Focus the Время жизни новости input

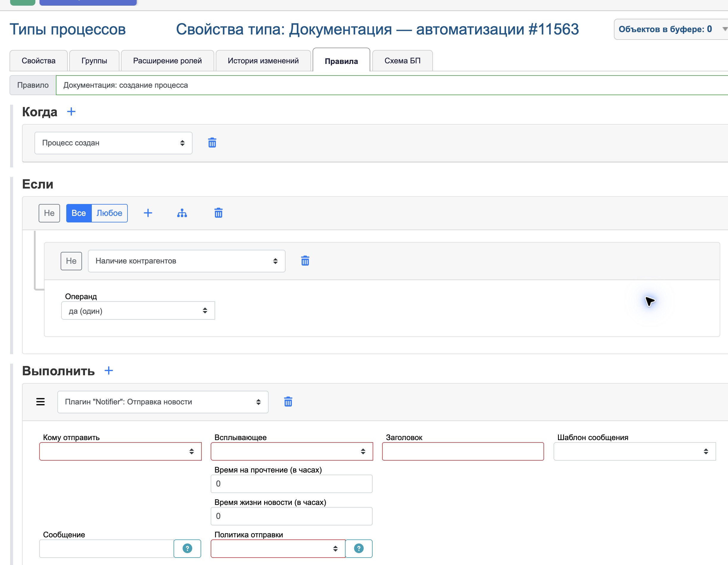(x=292, y=516)
